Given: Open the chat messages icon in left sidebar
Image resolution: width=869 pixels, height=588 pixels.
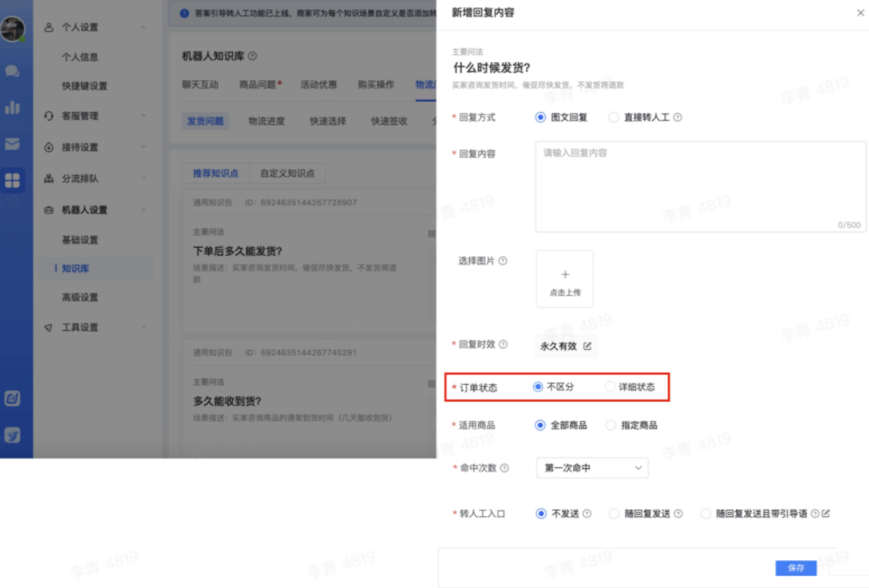Looking at the screenshot, I should tap(12, 71).
